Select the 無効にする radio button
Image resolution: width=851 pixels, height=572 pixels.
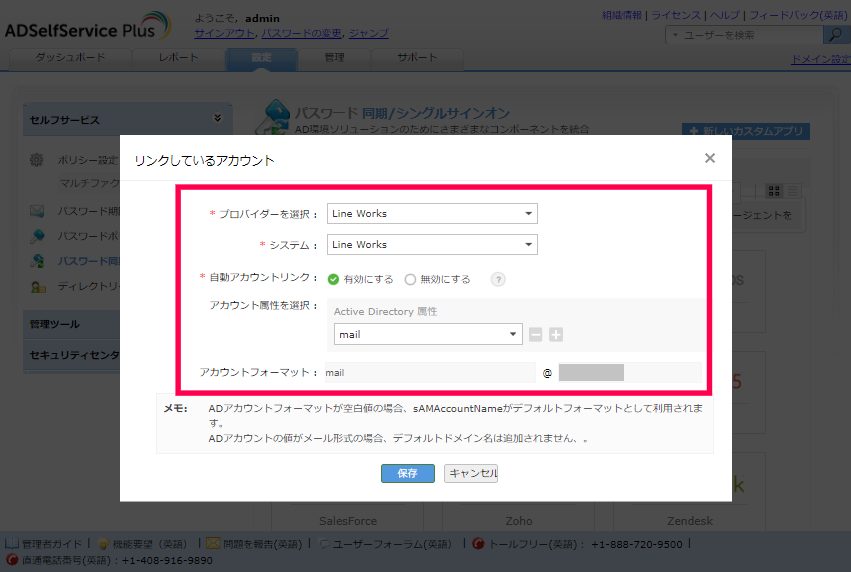(410, 279)
